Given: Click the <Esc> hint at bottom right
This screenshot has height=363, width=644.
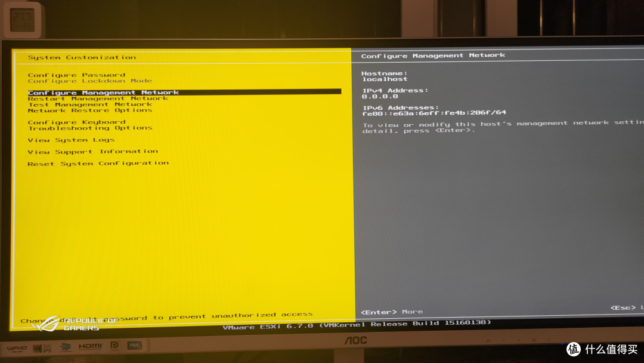Looking at the screenshot, I should [623, 307].
